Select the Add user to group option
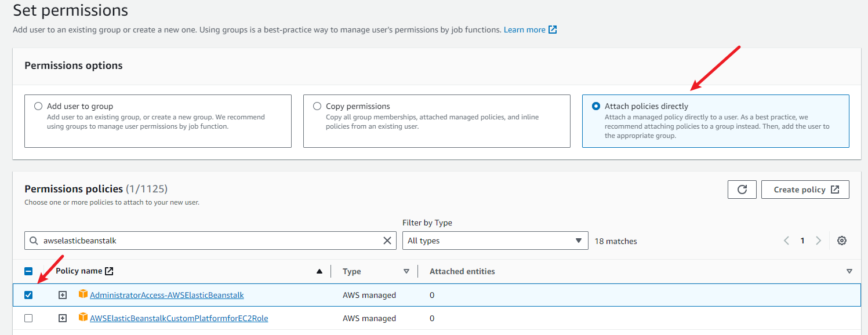The width and height of the screenshot is (868, 335). [x=38, y=106]
